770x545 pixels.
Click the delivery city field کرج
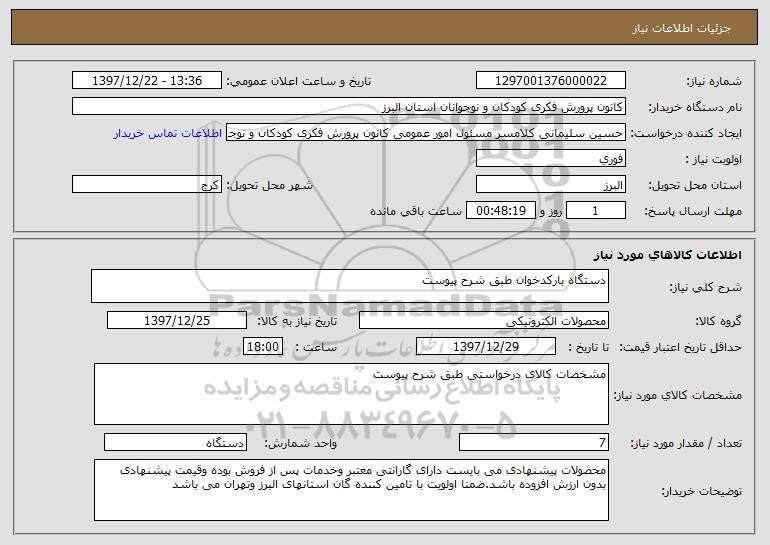pos(147,185)
